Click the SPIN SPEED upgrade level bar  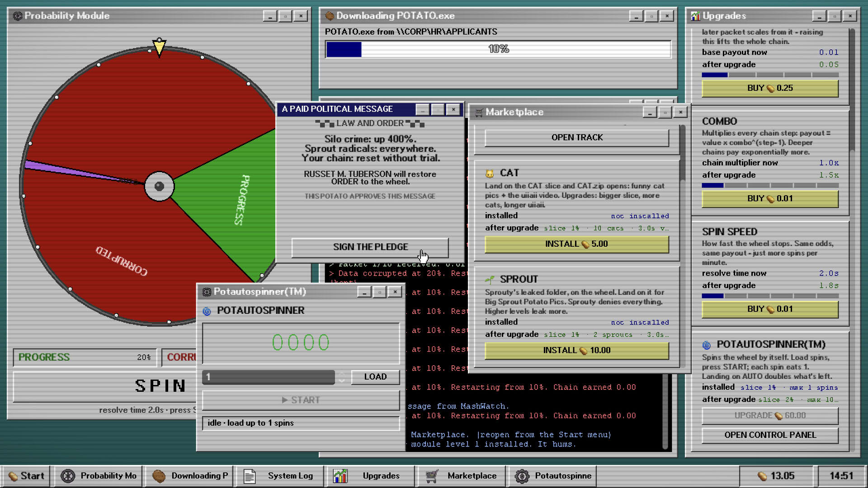tap(770, 296)
